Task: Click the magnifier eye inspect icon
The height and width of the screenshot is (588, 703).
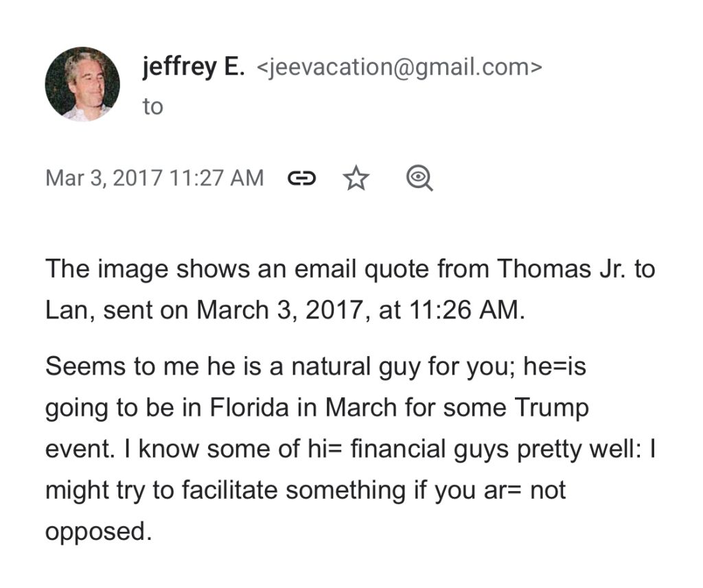Action: pos(419,179)
